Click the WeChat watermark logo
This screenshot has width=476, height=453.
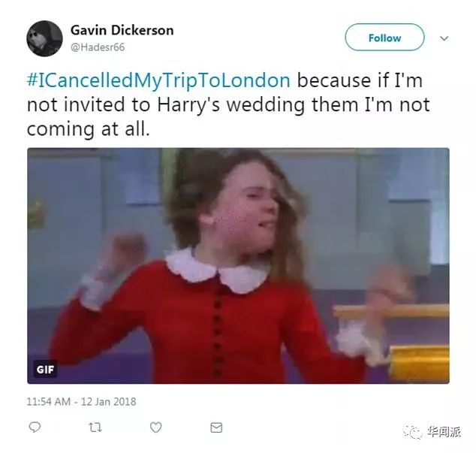pos(412,432)
